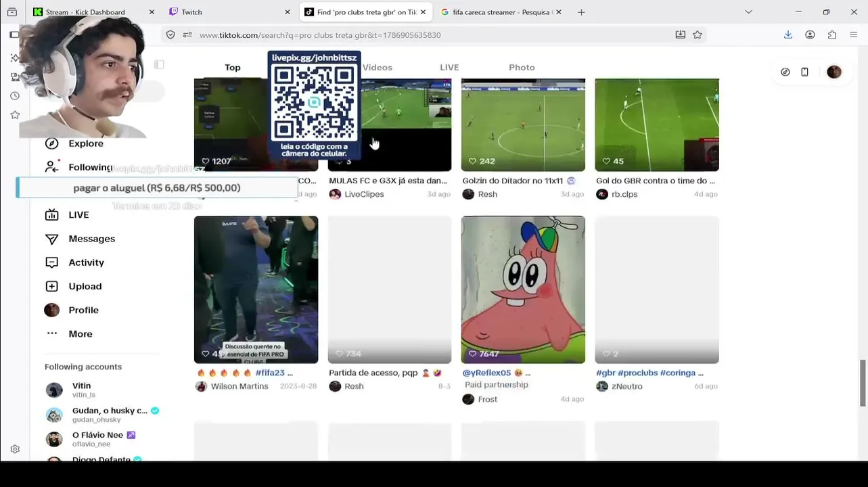Click the @yReflex05 mention
Image resolution: width=868 pixels, height=487 pixels.
pyautogui.click(x=486, y=373)
